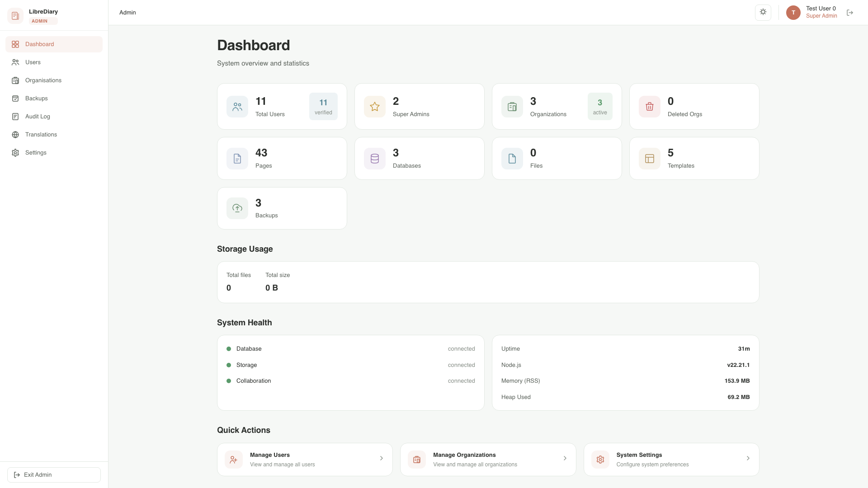This screenshot has height=488, width=868.
Task: Open the Audit Log section
Action: click(x=38, y=116)
